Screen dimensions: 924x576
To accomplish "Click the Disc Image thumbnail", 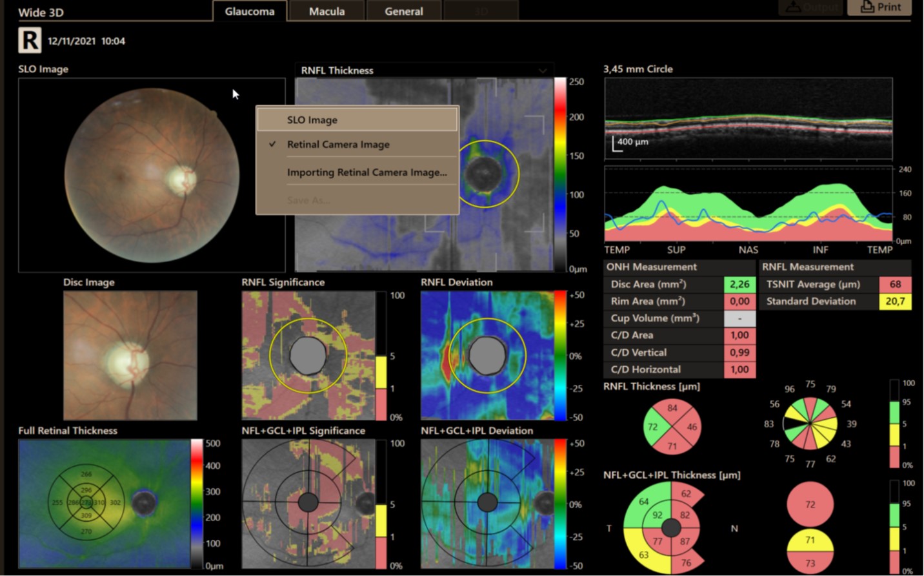I will pyautogui.click(x=130, y=355).
